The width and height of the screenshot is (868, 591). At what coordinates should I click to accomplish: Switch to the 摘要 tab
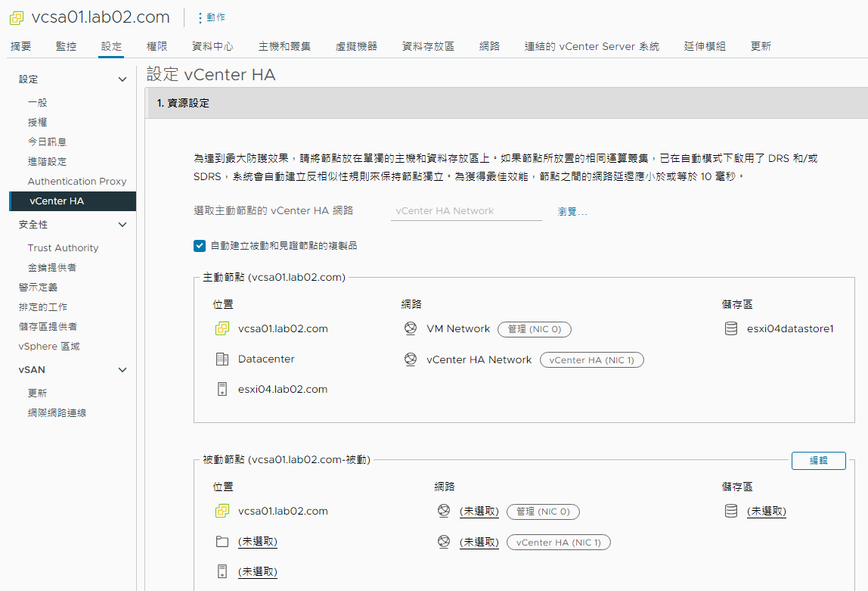(21, 46)
